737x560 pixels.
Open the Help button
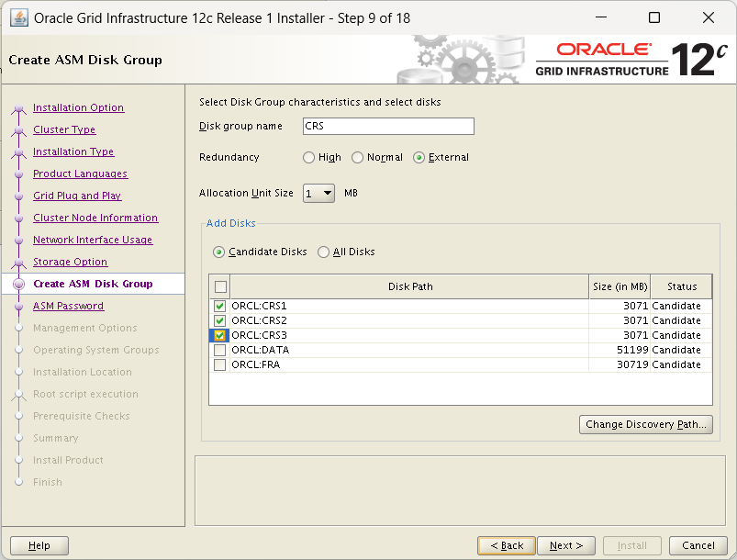(x=39, y=546)
